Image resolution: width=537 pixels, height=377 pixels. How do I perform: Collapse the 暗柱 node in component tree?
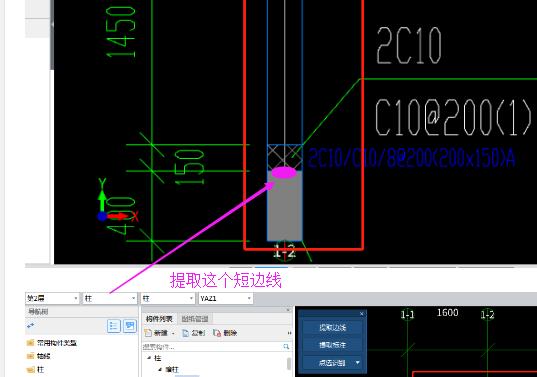(160, 369)
